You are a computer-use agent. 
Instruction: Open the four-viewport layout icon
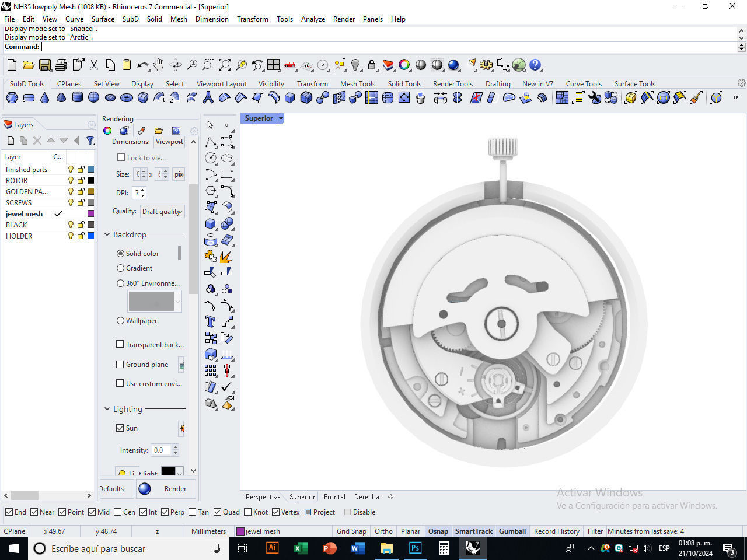(274, 65)
